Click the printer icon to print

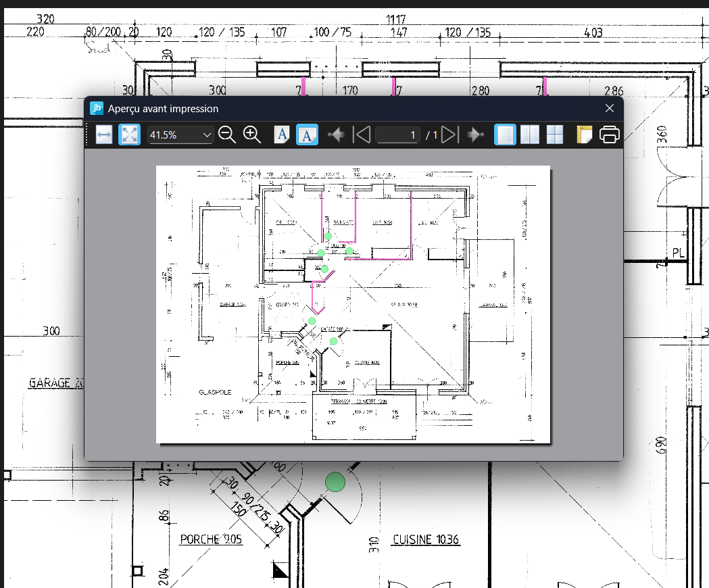609,134
